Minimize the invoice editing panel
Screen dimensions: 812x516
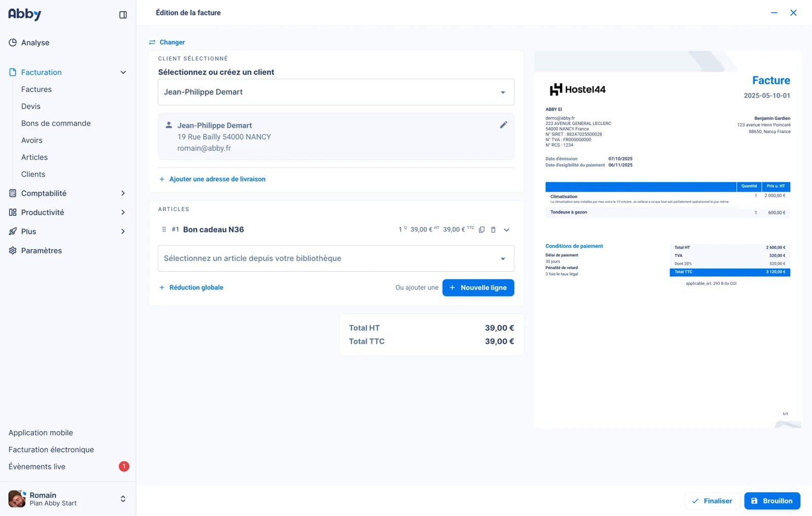[x=774, y=13]
